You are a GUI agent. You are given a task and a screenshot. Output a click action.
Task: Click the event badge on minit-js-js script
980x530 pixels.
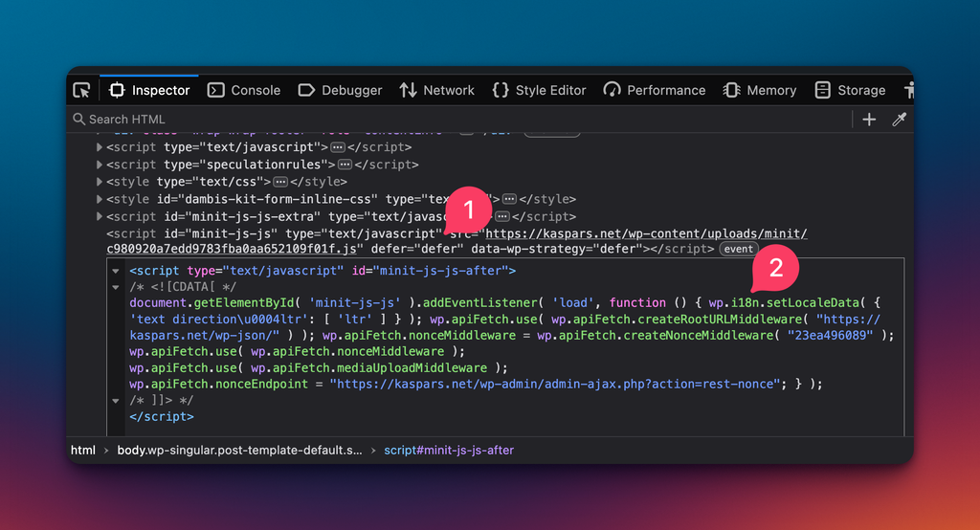click(738, 250)
